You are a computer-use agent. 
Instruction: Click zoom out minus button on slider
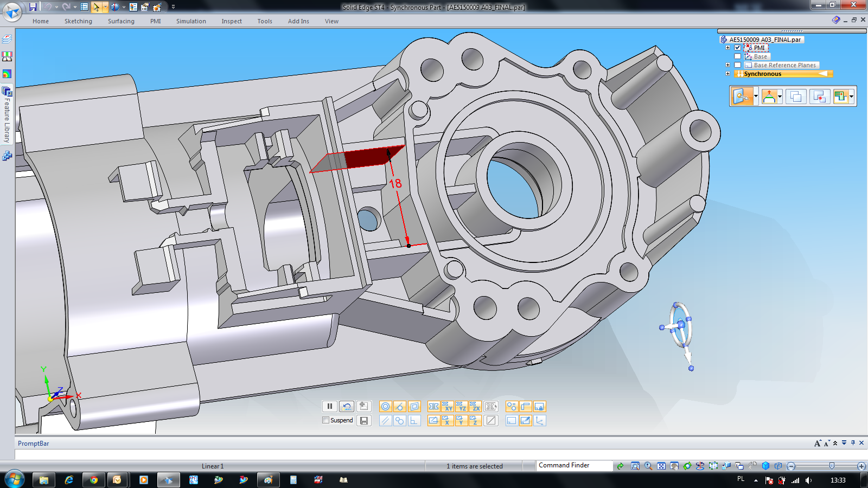(x=792, y=466)
